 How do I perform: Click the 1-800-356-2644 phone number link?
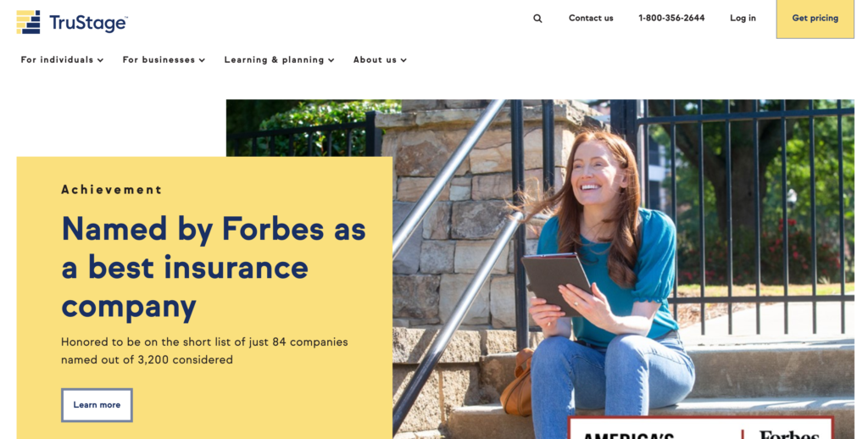click(x=671, y=19)
